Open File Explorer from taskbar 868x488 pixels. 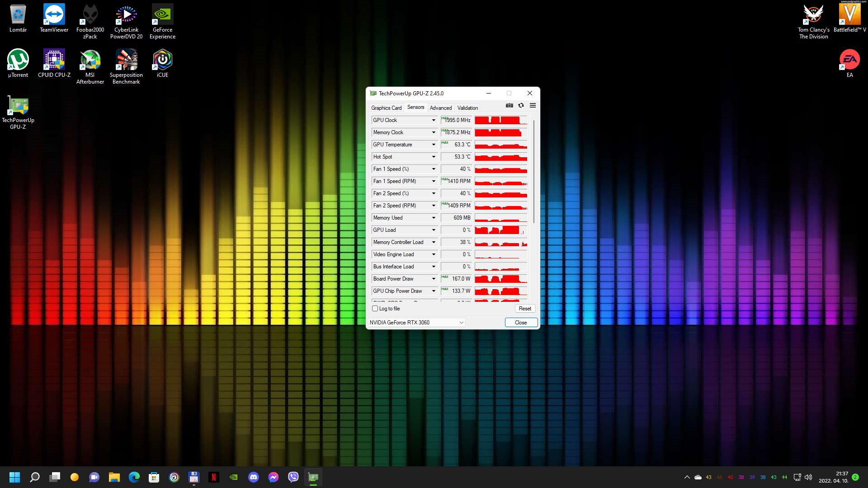[114, 477]
